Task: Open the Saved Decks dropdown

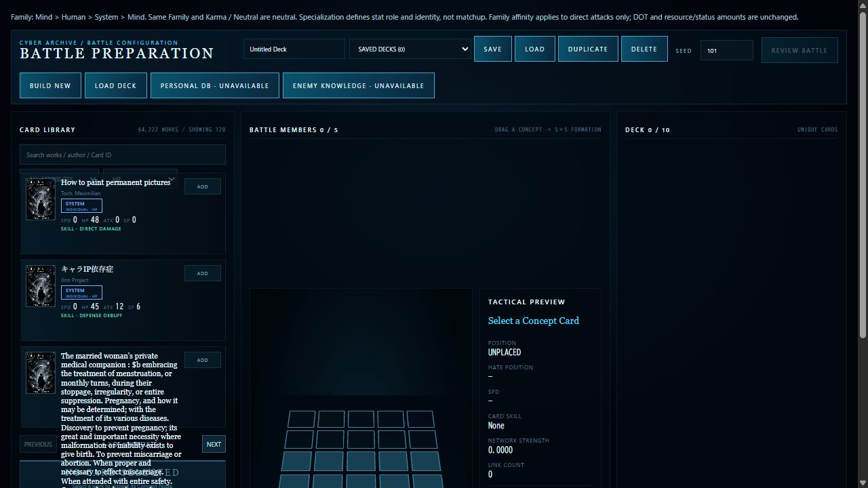Action: pyautogui.click(x=410, y=49)
